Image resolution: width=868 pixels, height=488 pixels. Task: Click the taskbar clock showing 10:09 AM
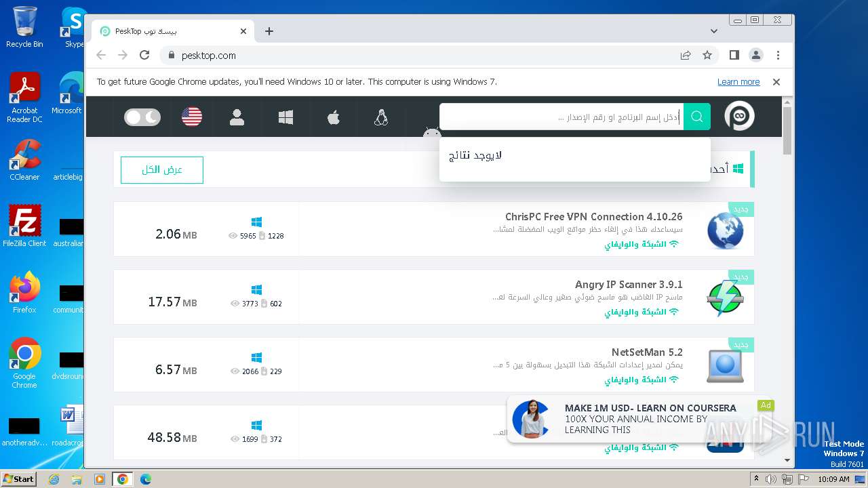coord(833,479)
